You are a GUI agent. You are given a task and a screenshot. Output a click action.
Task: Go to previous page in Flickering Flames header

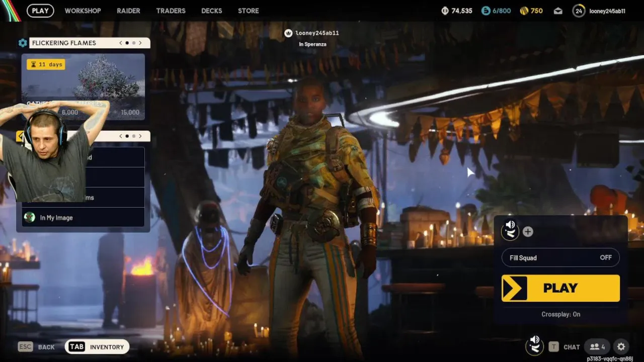point(121,43)
